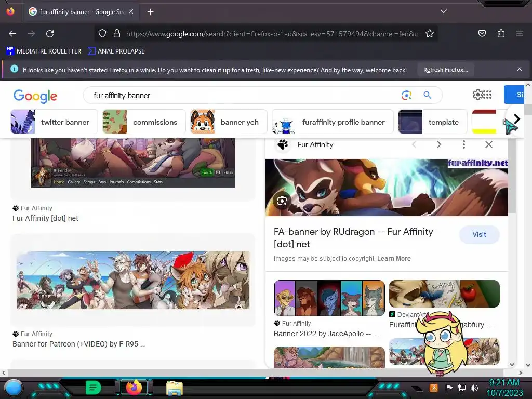This screenshot has width=532, height=399.
Task: Open the Learn More copyright link
Action: (394, 259)
